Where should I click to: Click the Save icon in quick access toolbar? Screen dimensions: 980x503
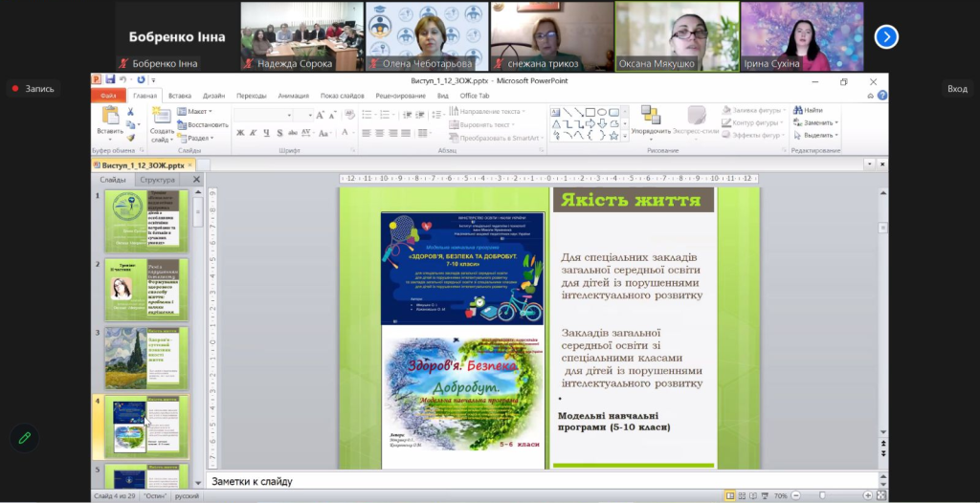pyautogui.click(x=110, y=80)
